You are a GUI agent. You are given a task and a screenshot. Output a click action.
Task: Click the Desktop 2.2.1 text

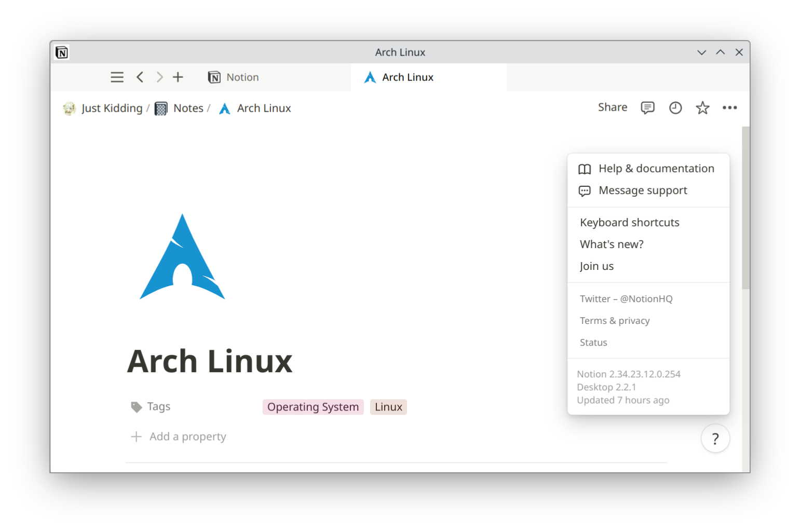606,387
